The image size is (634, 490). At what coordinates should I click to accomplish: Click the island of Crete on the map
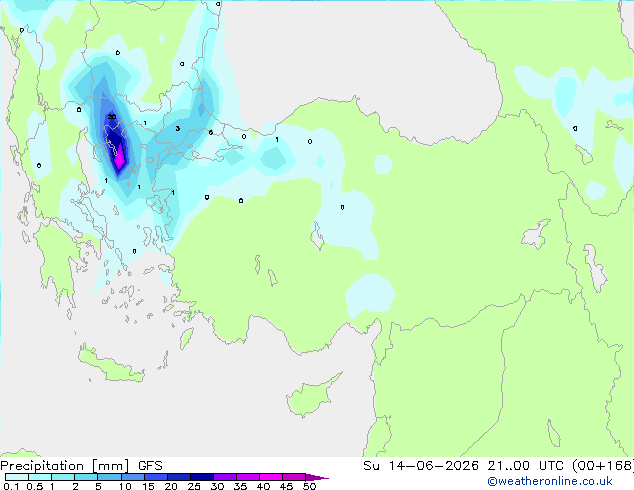coord(111,366)
